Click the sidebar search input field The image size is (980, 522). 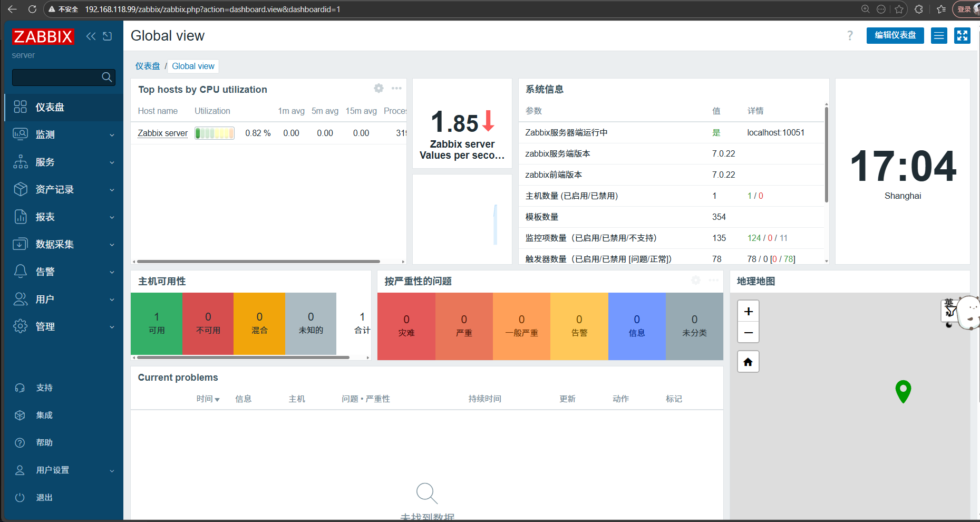tap(63, 78)
